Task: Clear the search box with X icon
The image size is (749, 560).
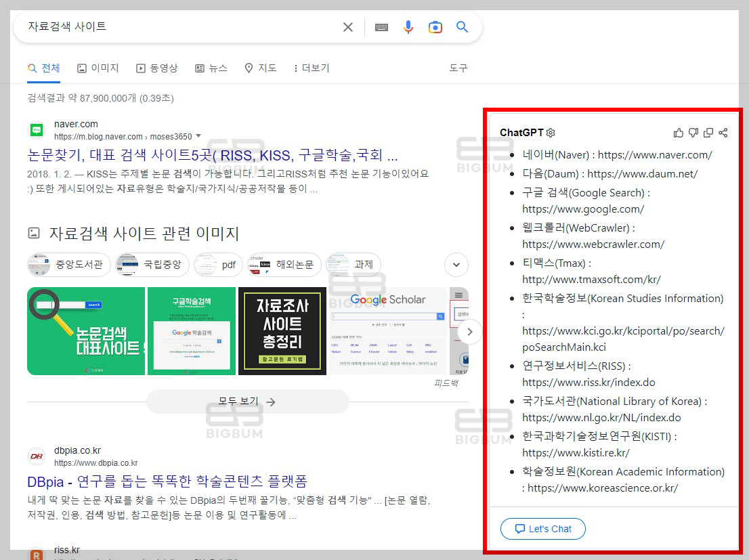Action: tap(348, 27)
